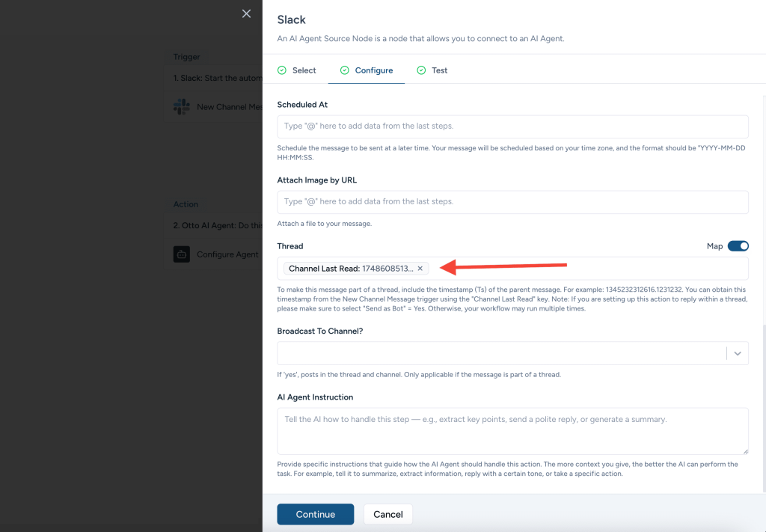The image size is (766, 532).
Task: Click the Test step checkmark icon
Action: point(421,70)
